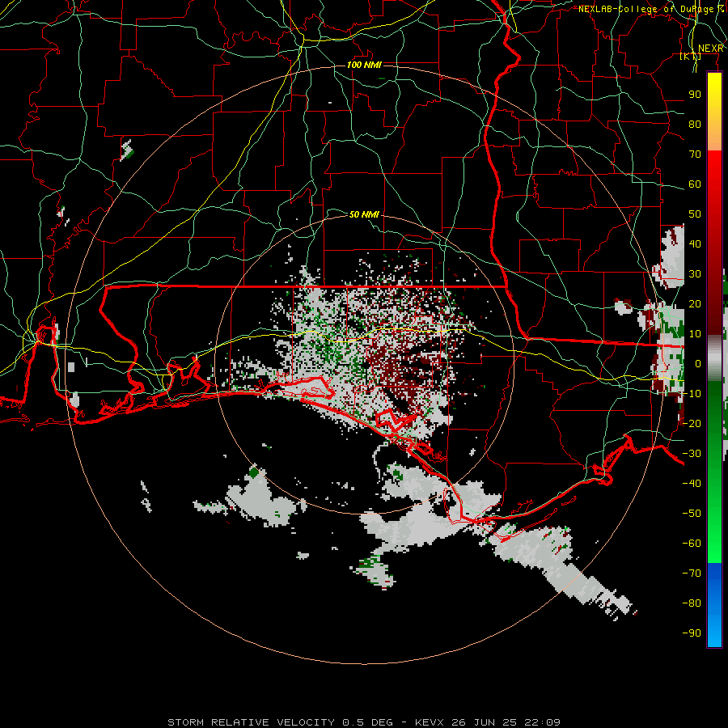Pick the light blue segment of color bar
The image size is (728, 728).
[714, 632]
